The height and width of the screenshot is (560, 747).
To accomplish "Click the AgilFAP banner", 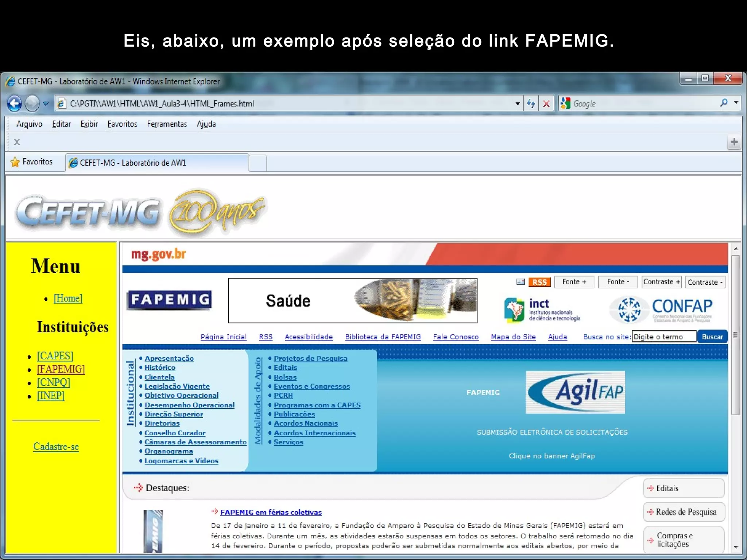I will pos(575,392).
